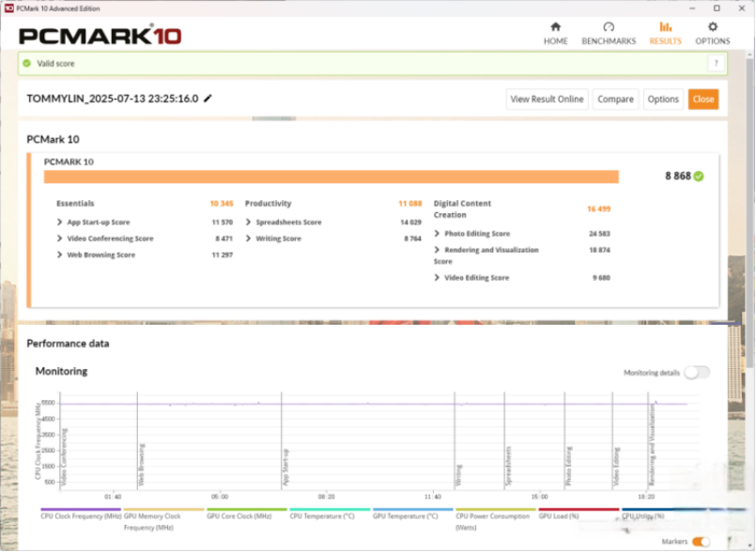The image size is (756, 553).
Task: Click the Compare button
Action: (x=615, y=100)
